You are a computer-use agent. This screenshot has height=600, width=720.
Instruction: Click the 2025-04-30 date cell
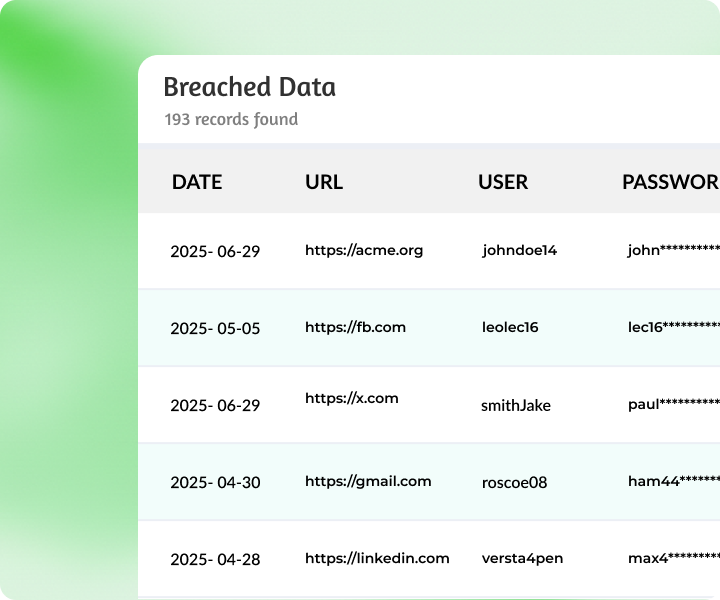point(215,482)
